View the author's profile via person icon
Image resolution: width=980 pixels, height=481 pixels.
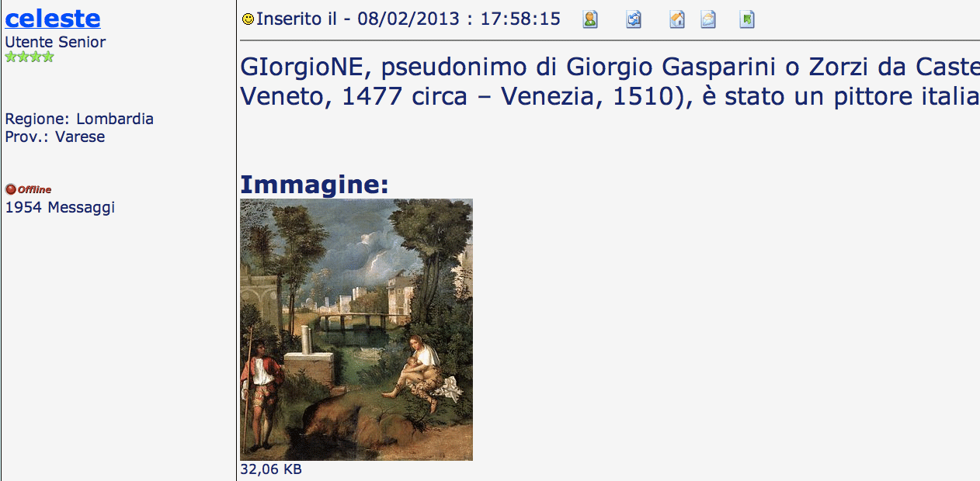590,19
